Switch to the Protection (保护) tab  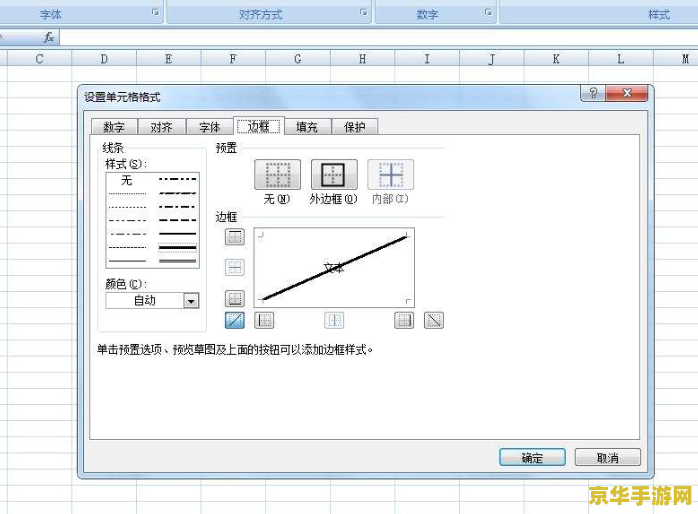pos(355,127)
